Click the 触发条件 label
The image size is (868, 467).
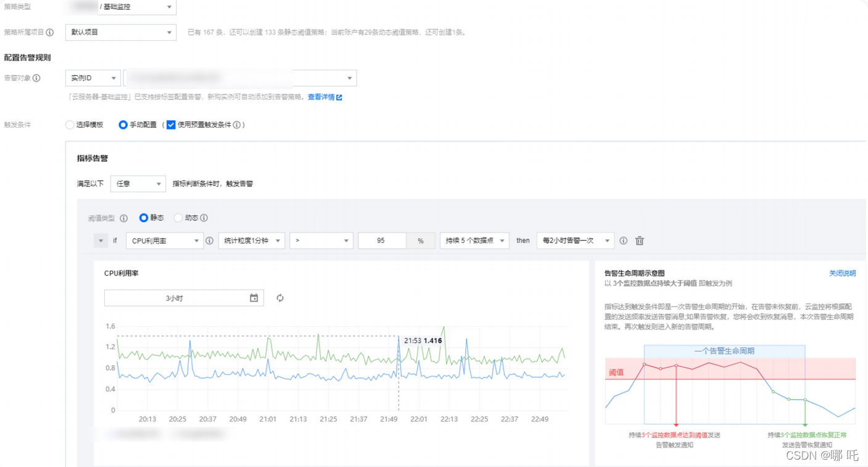pos(17,125)
